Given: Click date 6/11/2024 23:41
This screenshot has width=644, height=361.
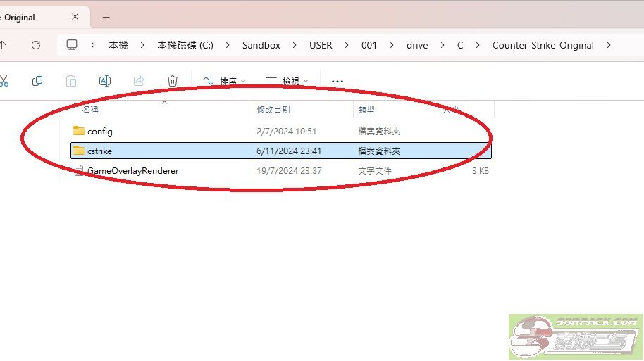Looking at the screenshot, I should 289,151.
